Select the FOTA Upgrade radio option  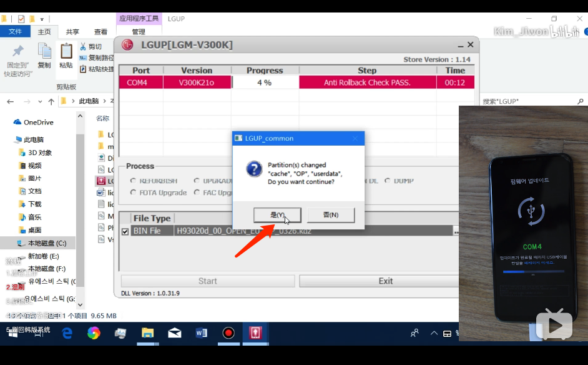tap(133, 192)
